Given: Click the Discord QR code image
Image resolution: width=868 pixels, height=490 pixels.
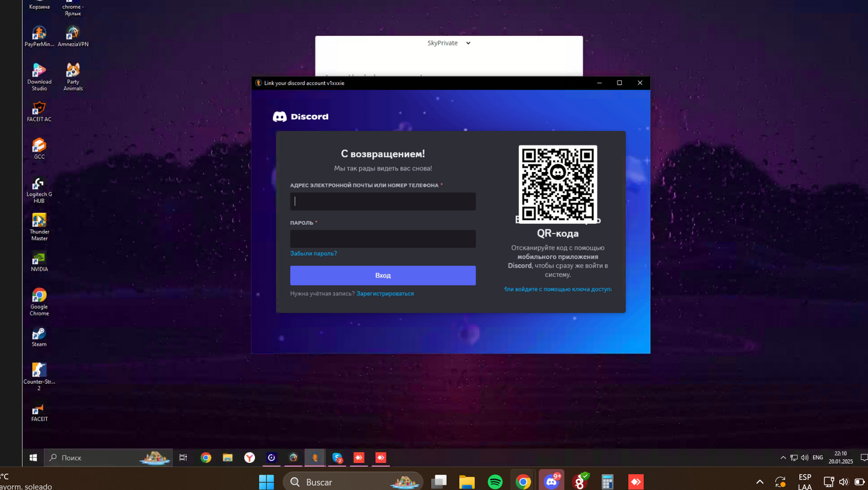Looking at the screenshot, I should (x=558, y=184).
